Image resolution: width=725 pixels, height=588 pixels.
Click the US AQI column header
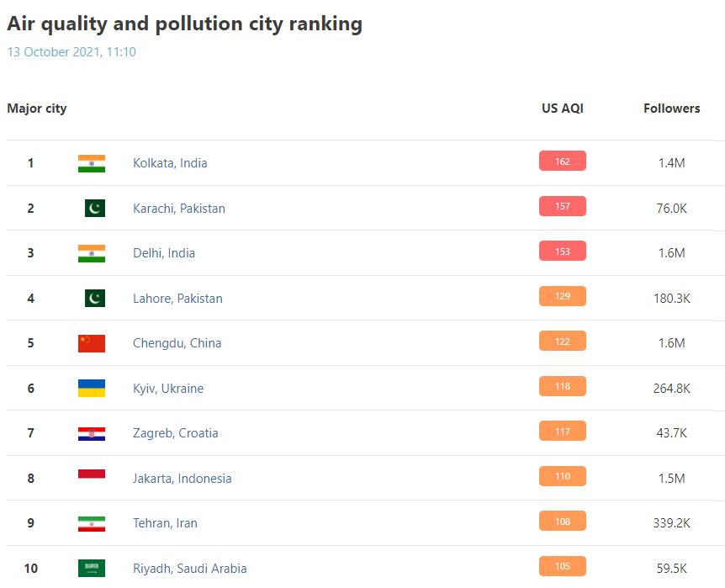coord(563,109)
